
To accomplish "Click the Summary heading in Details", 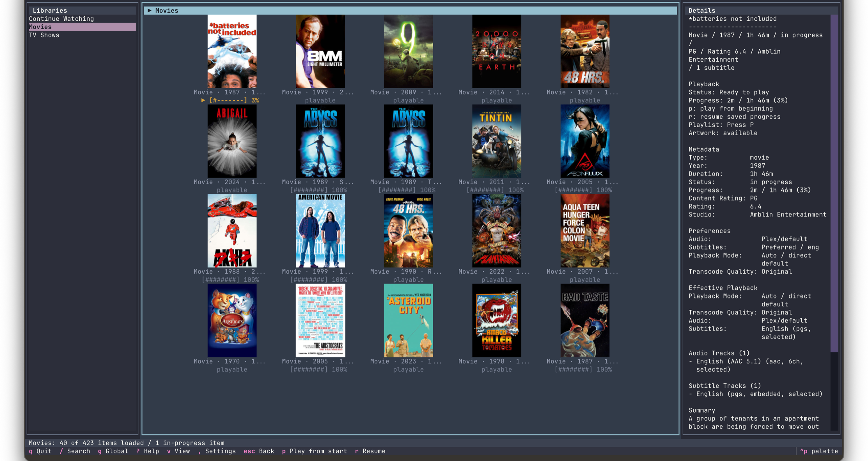I will (x=702, y=410).
